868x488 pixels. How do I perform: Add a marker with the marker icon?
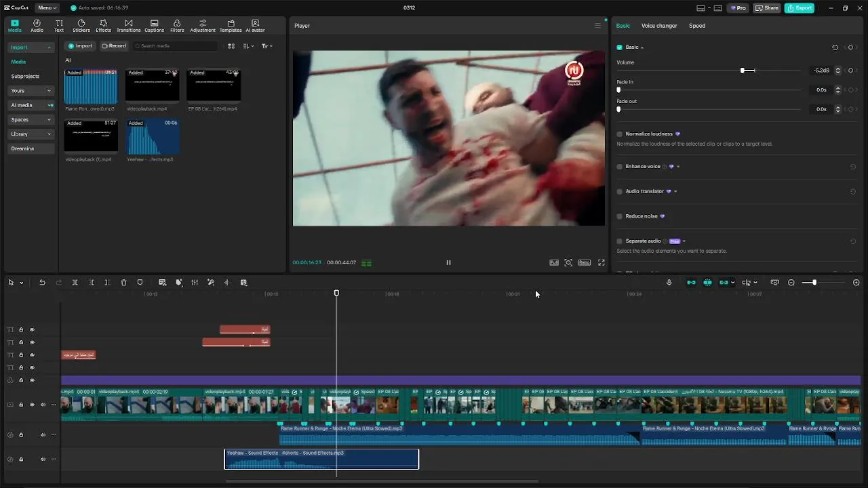(140, 283)
